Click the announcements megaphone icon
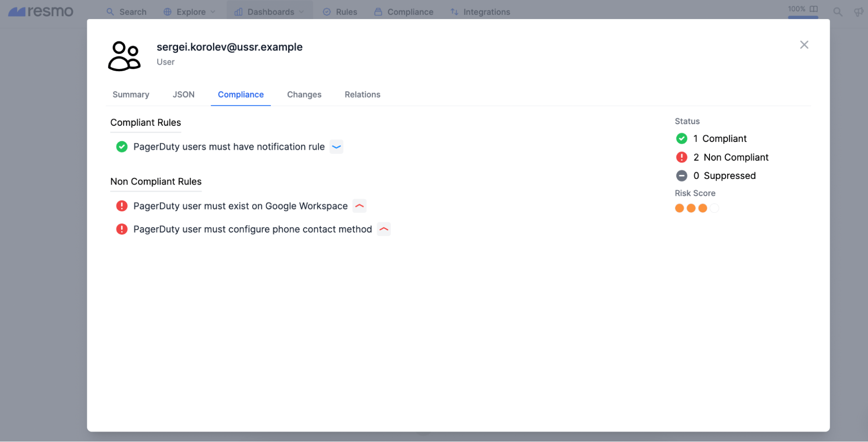Screen dimensions: 868x442 [858, 12]
